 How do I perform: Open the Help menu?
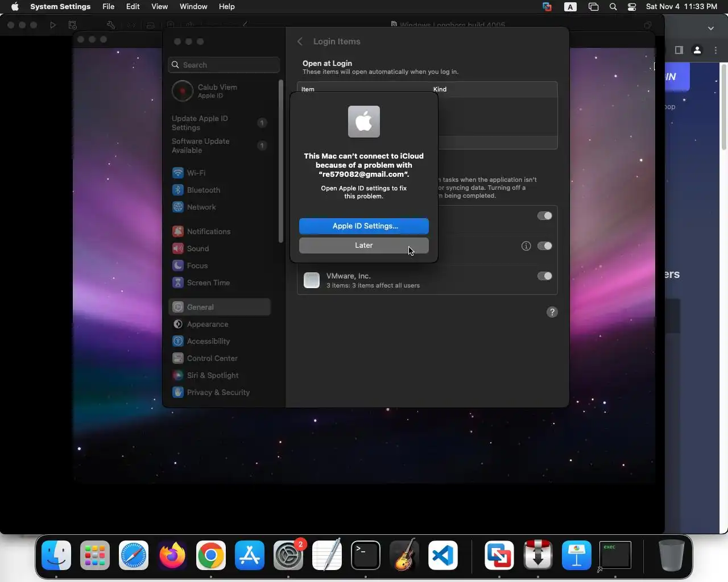(x=227, y=7)
